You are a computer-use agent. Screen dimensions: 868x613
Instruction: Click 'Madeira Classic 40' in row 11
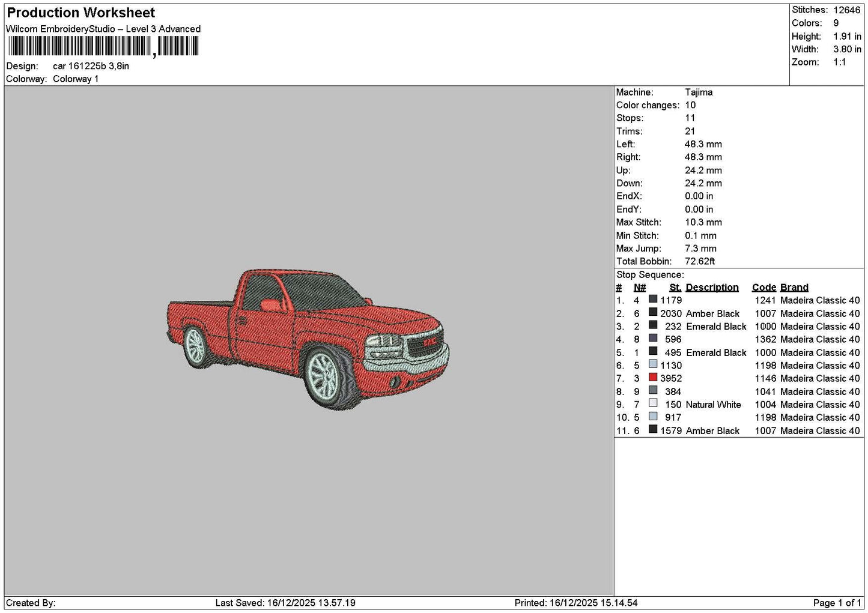[x=820, y=430]
